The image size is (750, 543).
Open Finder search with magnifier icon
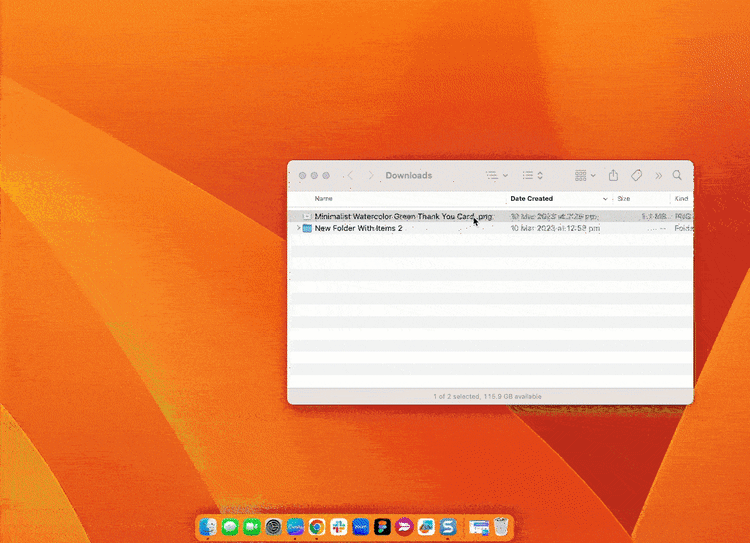point(677,175)
